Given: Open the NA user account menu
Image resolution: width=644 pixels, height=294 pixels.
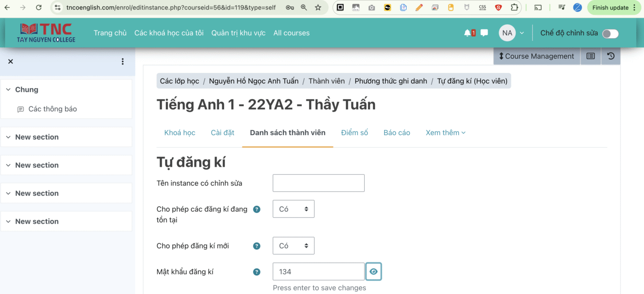Looking at the screenshot, I should click(512, 33).
